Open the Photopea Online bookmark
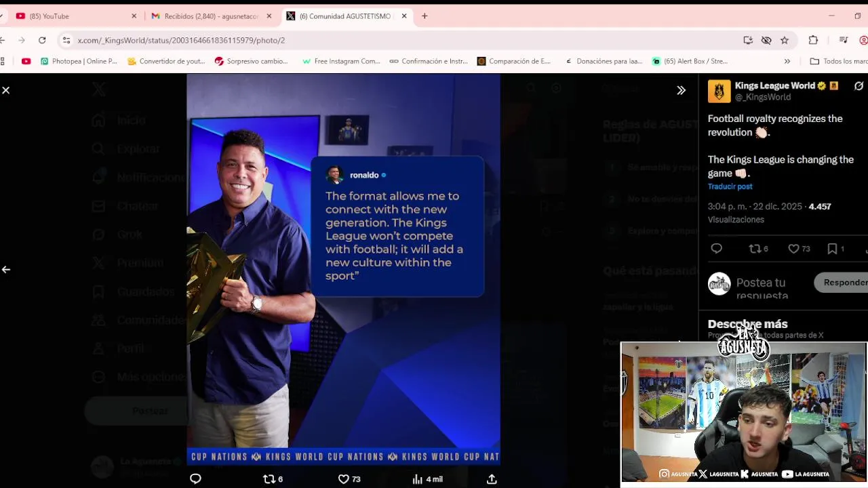This screenshot has height=488, width=868. pos(79,61)
